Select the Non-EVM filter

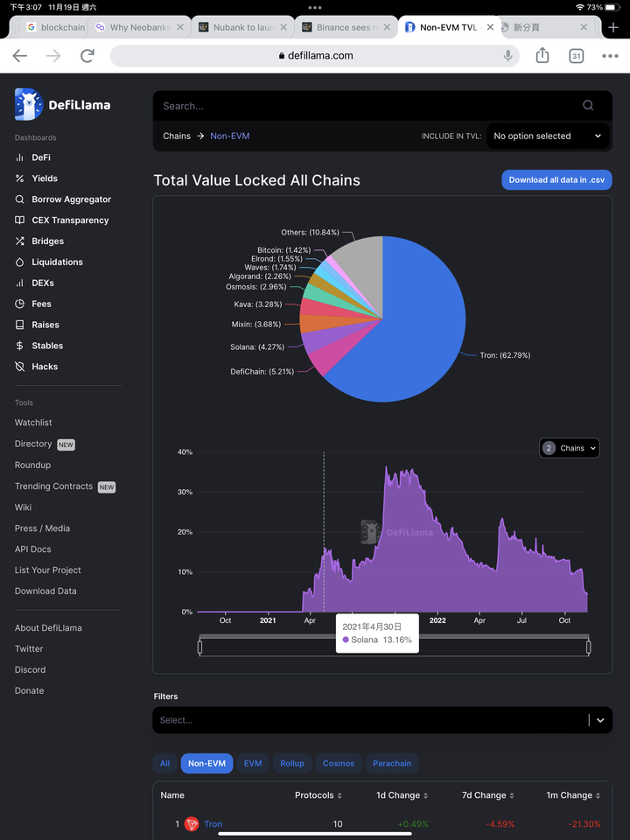click(x=206, y=763)
